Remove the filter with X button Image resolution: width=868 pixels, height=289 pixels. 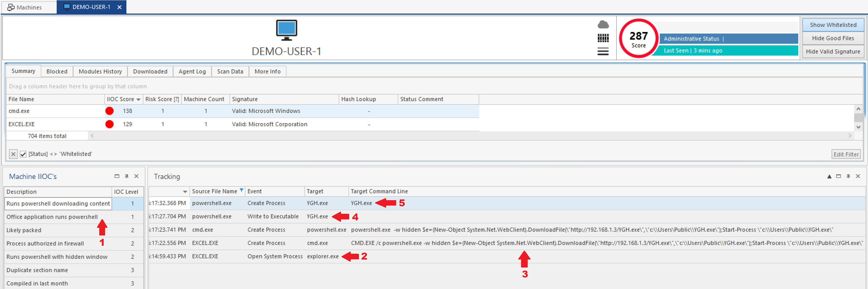tap(13, 154)
